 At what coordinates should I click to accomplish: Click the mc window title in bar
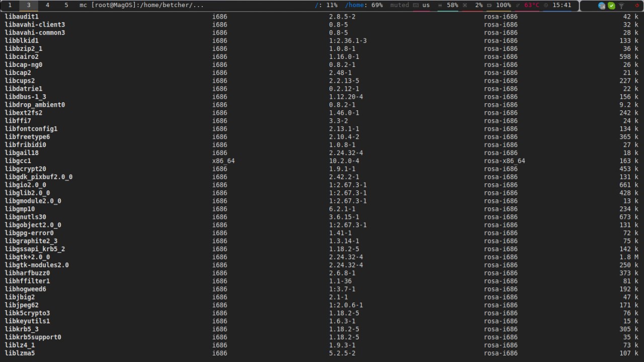click(x=142, y=5)
